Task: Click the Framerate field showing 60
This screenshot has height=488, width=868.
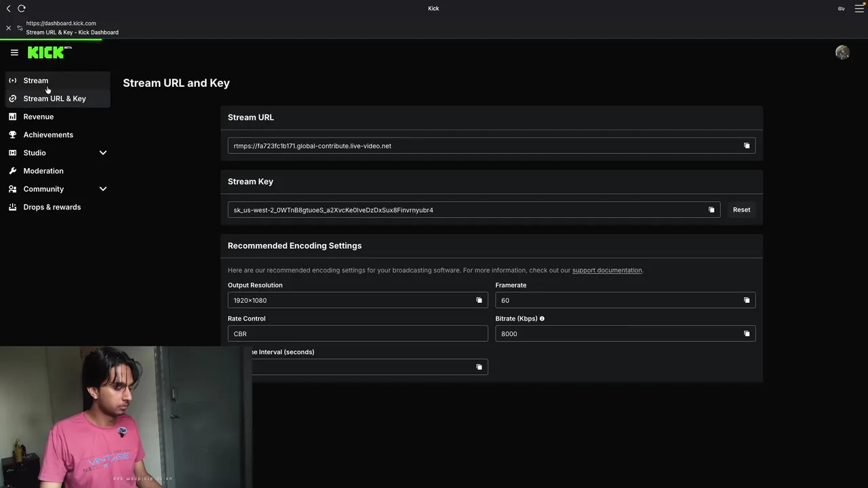Action: tap(625, 300)
